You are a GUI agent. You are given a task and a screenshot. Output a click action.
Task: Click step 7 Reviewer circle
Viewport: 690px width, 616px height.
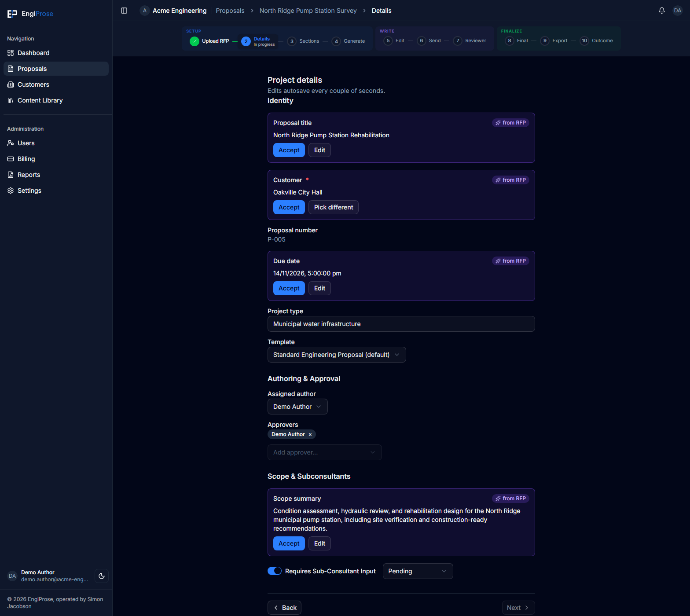[x=458, y=41]
